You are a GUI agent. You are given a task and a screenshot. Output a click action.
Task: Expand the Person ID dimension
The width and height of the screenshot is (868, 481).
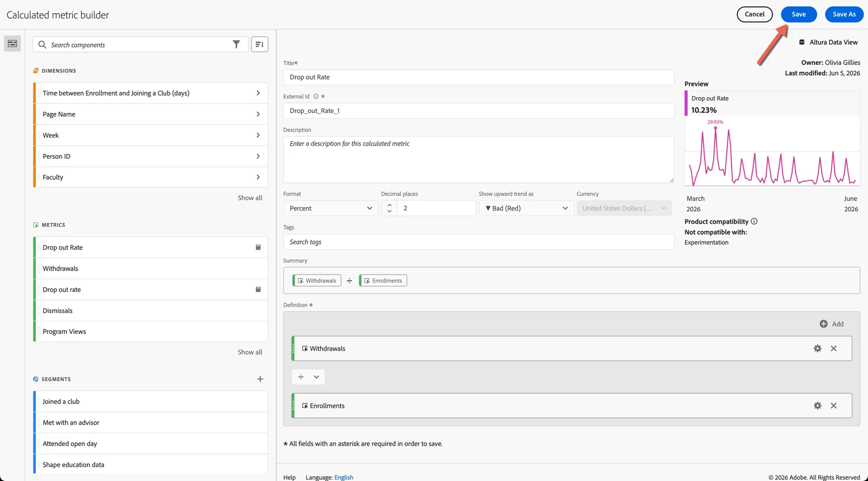[x=258, y=157]
